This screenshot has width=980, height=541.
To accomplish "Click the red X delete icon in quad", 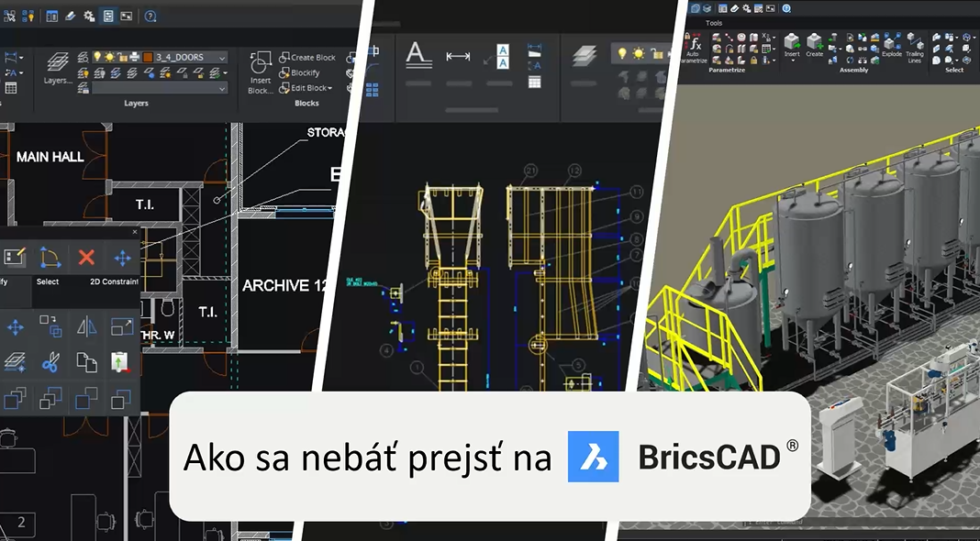I will coord(86,258).
